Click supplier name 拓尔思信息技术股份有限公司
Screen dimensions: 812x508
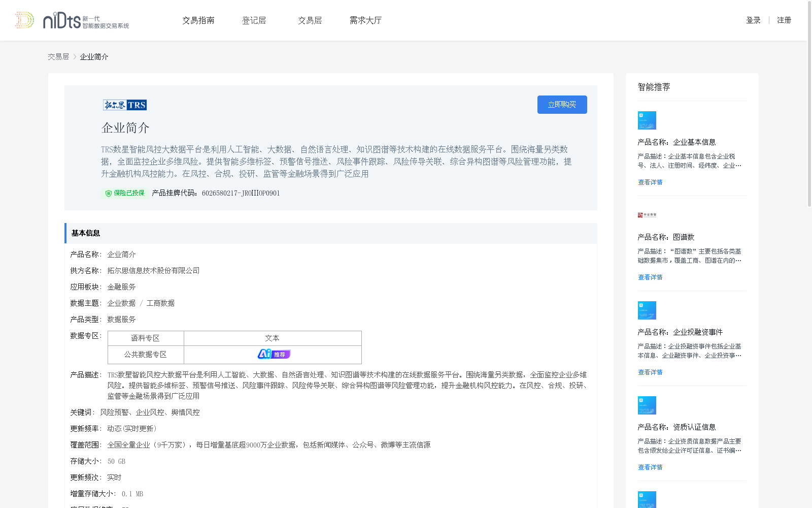pos(153,271)
